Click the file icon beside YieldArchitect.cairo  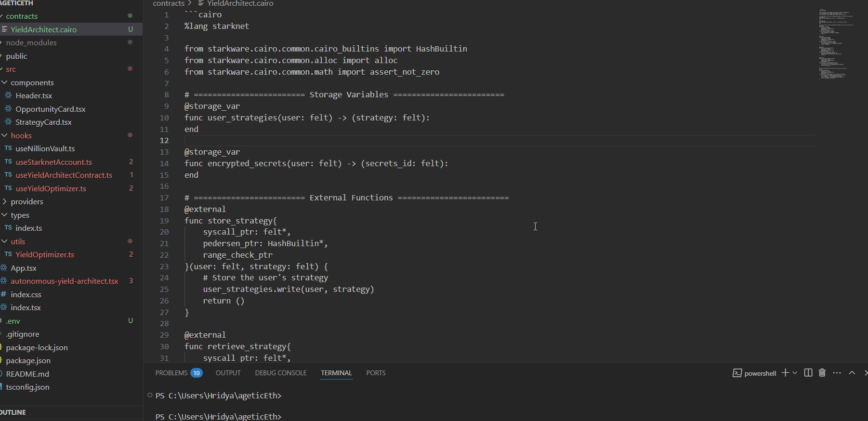point(4,29)
